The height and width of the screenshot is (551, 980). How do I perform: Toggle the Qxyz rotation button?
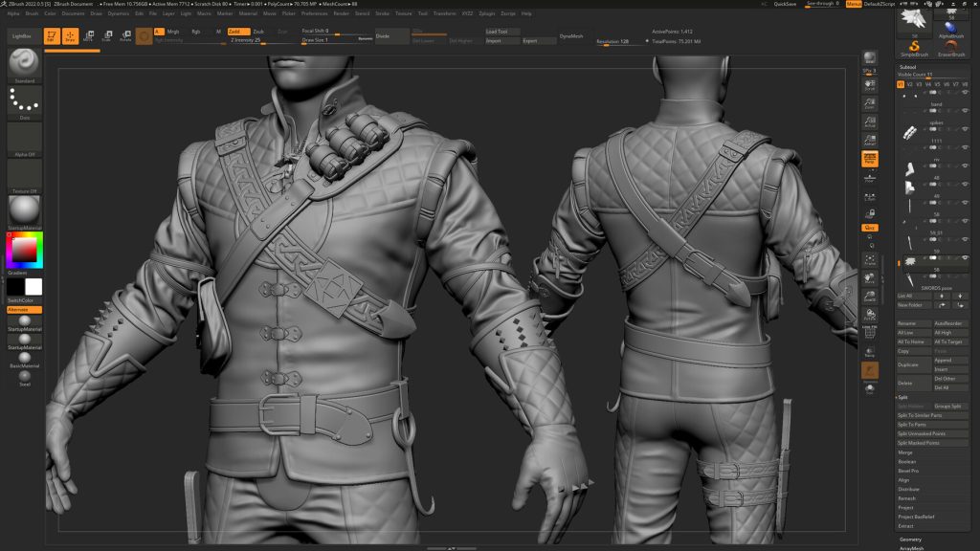pos(869,228)
